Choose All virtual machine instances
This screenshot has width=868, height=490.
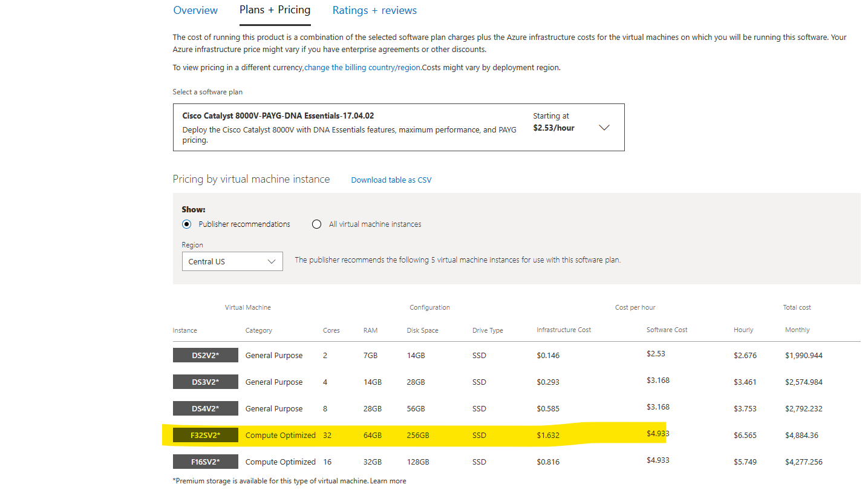click(x=316, y=224)
